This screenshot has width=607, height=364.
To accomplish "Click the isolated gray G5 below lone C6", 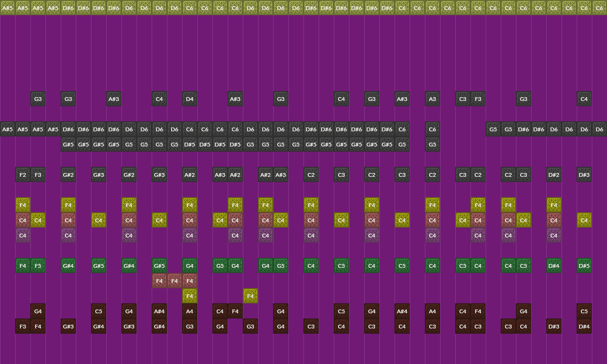I will tap(432, 145).
